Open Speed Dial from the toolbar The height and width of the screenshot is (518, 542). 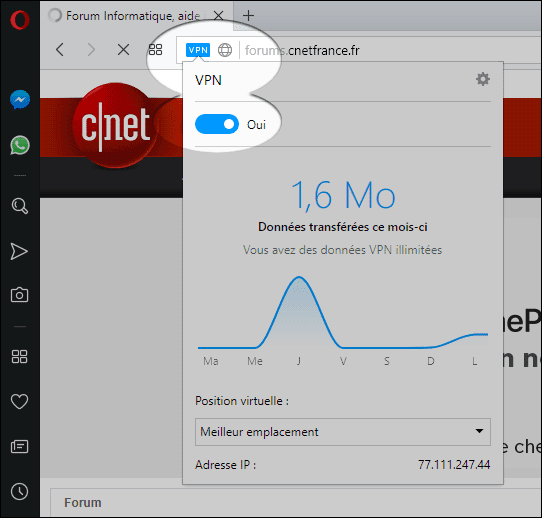pyautogui.click(x=156, y=50)
